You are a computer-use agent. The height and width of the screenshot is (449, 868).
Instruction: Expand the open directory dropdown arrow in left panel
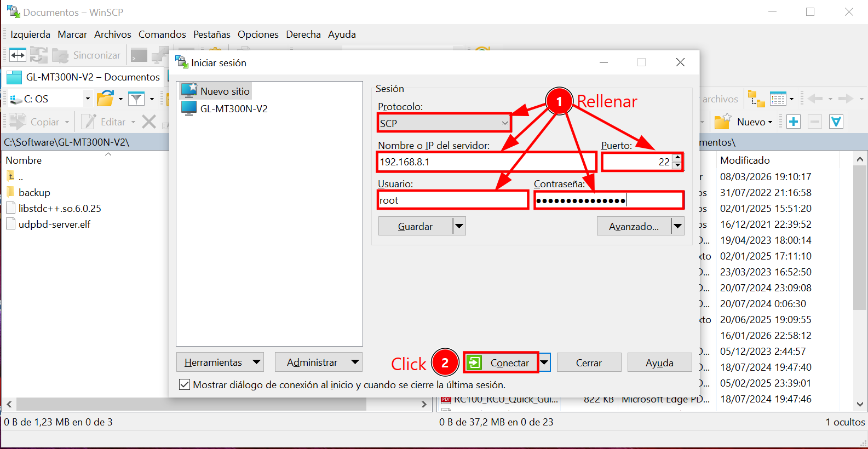(120, 99)
